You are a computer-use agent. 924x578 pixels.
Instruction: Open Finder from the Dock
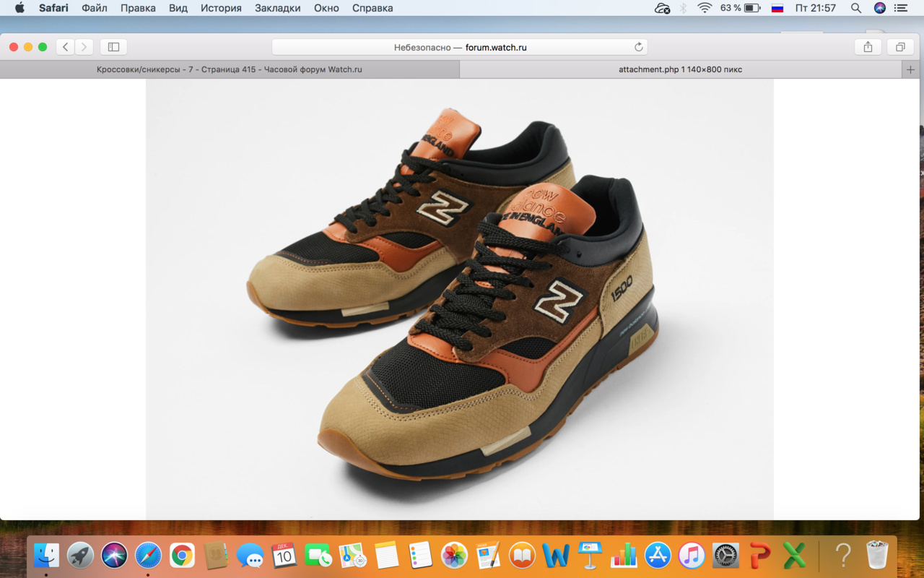pos(47,556)
